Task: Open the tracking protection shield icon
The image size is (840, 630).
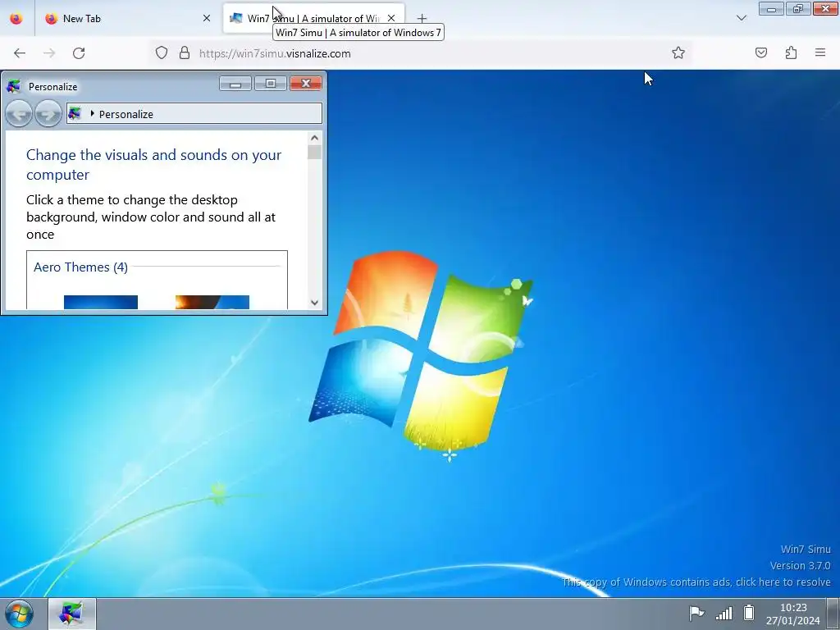Action: [x=162, y=53]
